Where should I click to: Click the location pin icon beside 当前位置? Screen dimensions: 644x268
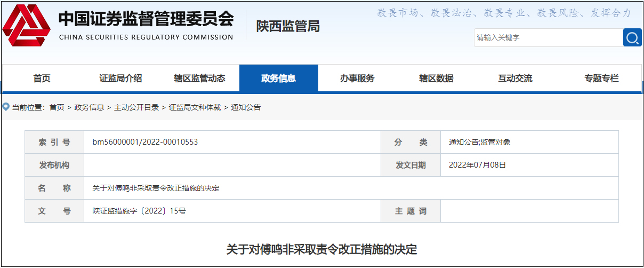click(6, 107)
